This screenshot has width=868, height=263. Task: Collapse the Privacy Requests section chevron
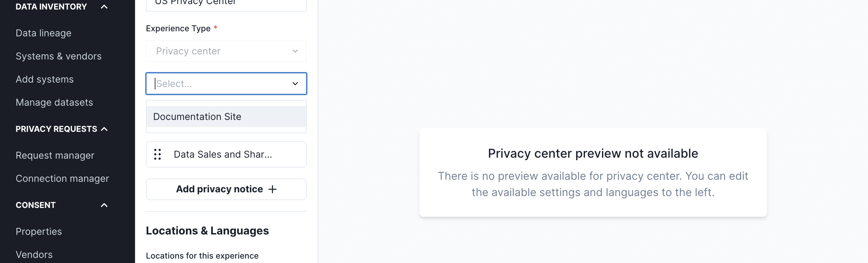[104, 129]
